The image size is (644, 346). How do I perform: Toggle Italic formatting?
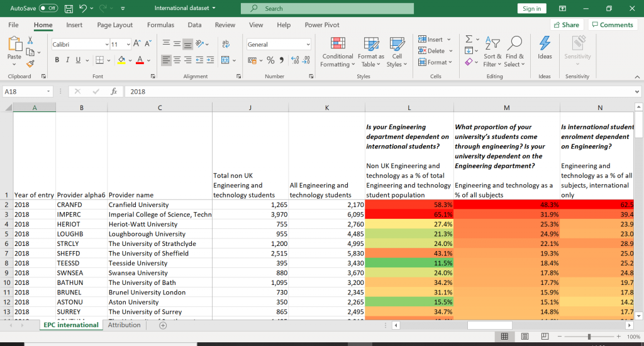pos(67,60)
